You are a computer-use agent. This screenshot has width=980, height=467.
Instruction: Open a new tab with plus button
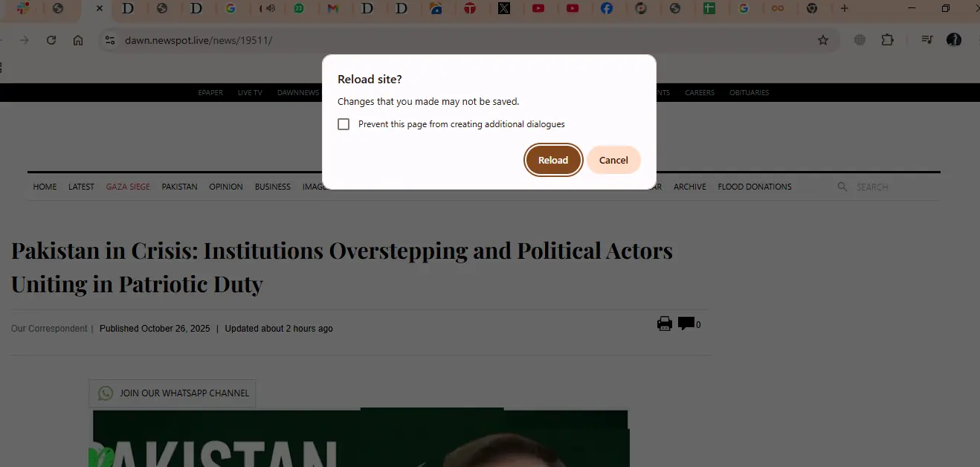pos(844,9)
